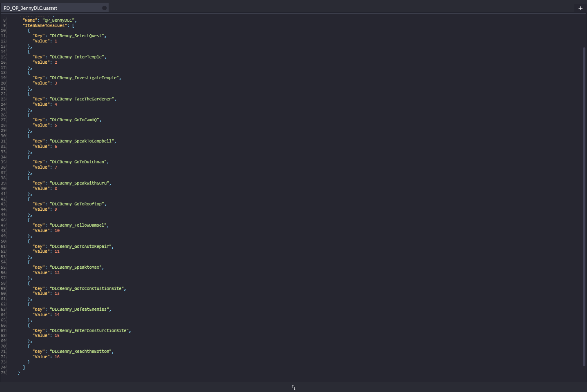Image resolution: width=587 pixels, height=392 pixels.
Task: Click line number 27 in the gutter
Action: point(3,120)
